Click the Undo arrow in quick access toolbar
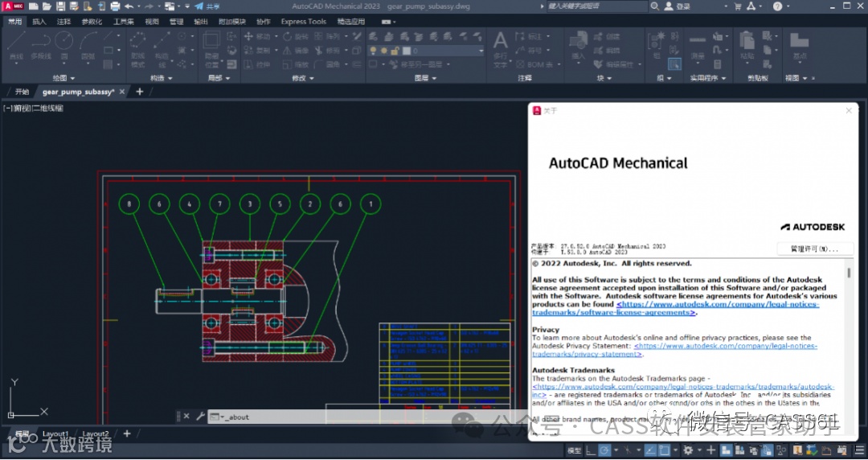The image size is (868, 460). 128,6
